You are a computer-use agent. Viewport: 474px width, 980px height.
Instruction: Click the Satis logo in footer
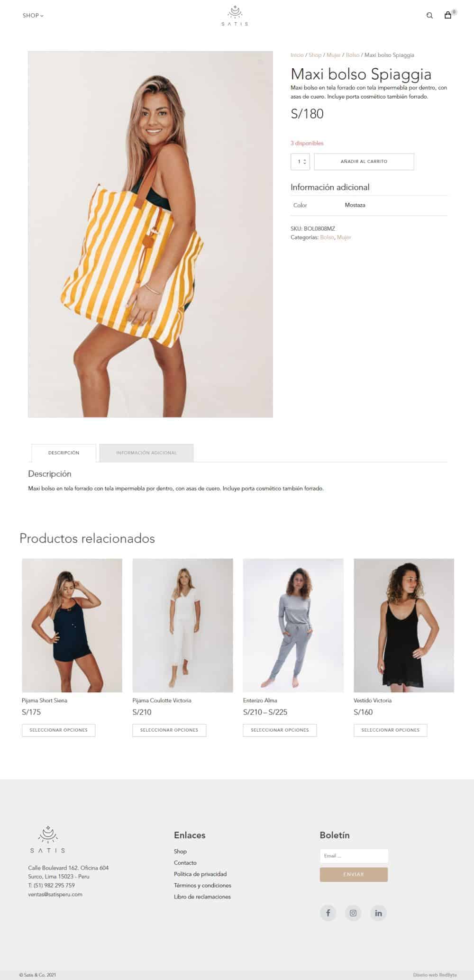point(48,839)
